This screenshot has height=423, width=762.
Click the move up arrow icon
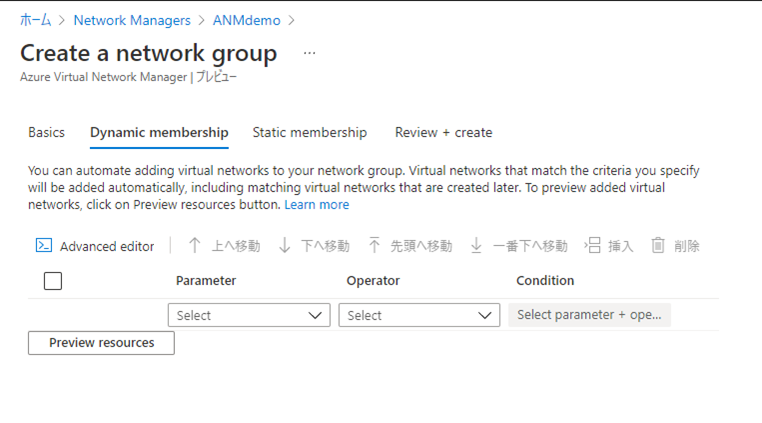195,246
